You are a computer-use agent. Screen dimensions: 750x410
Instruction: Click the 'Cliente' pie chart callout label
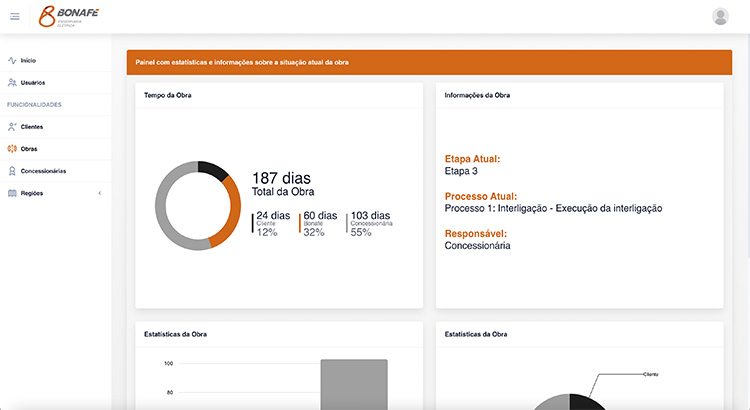tap(651, 374)
